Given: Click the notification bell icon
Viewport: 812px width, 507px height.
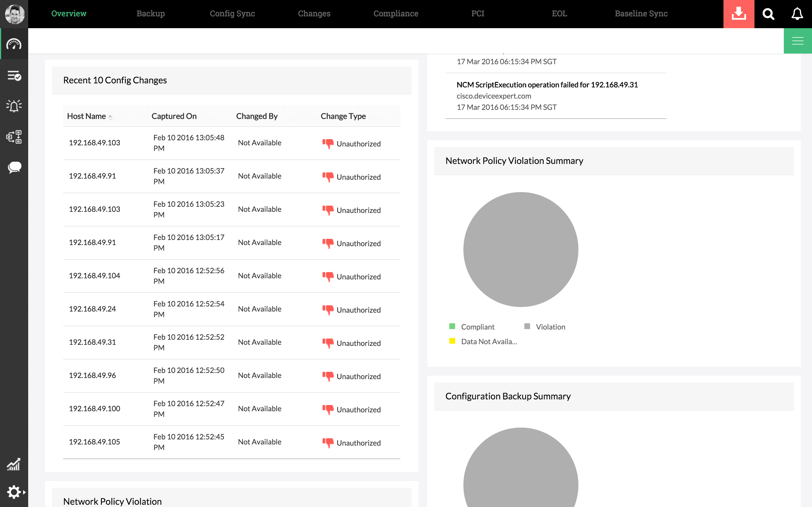Looking at the screenshot, I should [x=797, y=14].
